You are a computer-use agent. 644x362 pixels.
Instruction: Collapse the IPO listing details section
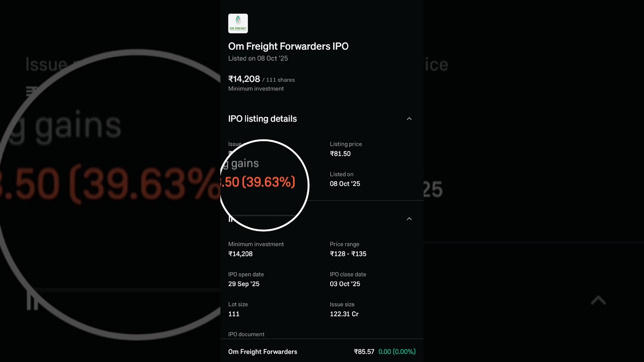click(409, 119)
